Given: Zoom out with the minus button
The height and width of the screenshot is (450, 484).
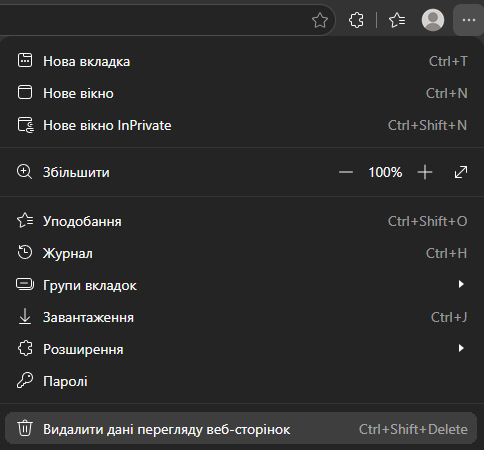Looking at the screenshot, I should (346, 172).
